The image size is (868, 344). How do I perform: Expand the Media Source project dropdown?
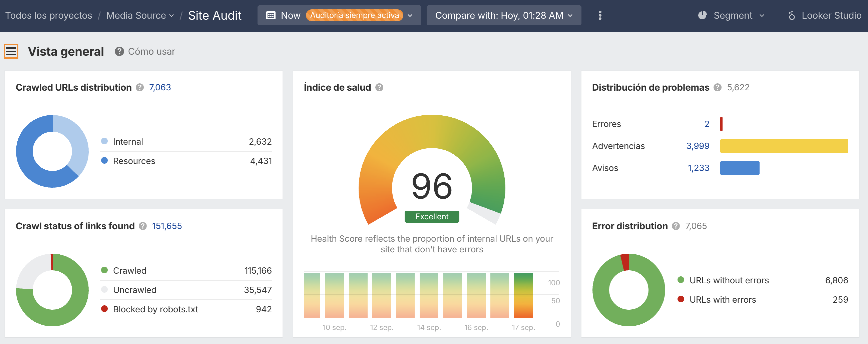click(x=140, y=15)
